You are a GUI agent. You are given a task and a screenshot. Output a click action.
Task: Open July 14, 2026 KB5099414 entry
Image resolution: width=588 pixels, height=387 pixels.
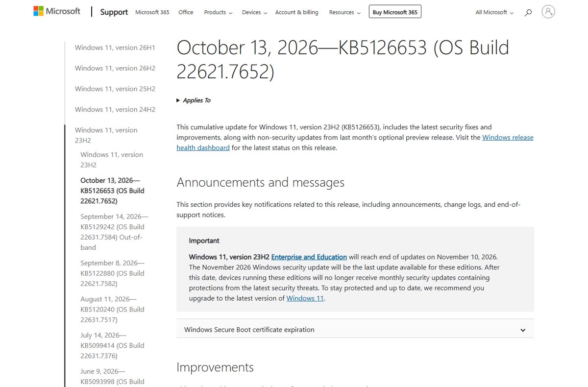click(x=112, y=345)
